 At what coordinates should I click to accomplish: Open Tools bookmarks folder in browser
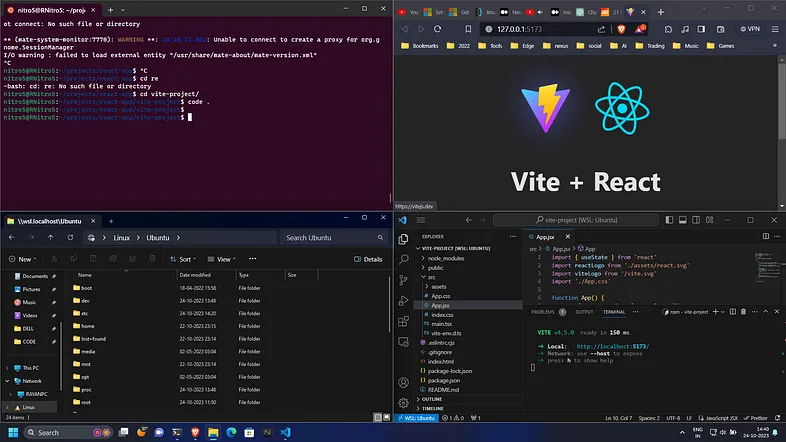click(x=490, y=46)
